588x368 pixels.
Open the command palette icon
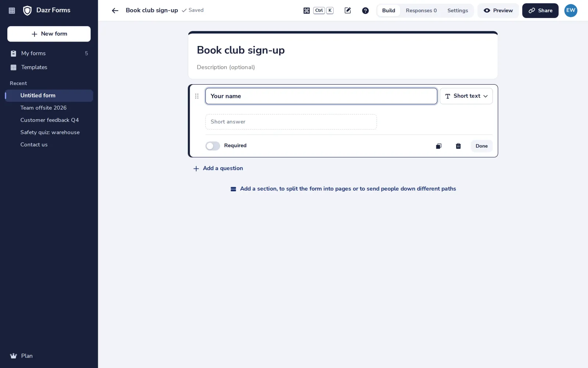click(x=306, y=11)
